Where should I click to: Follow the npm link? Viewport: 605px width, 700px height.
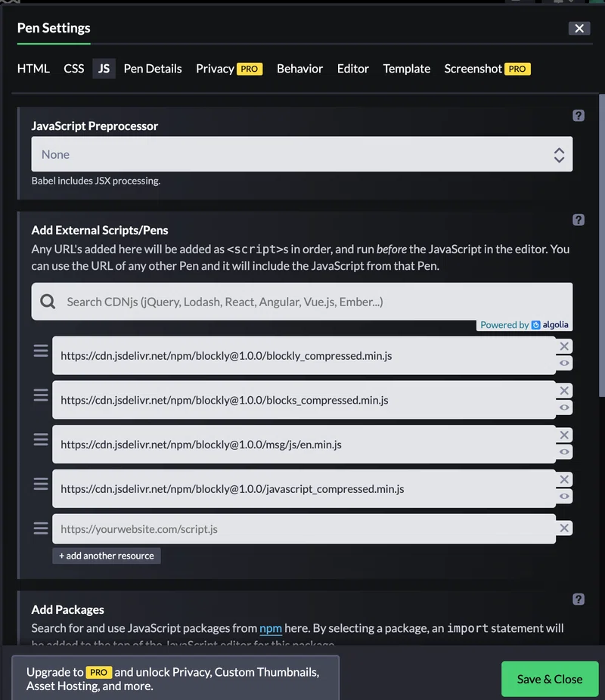pos(271,628)
